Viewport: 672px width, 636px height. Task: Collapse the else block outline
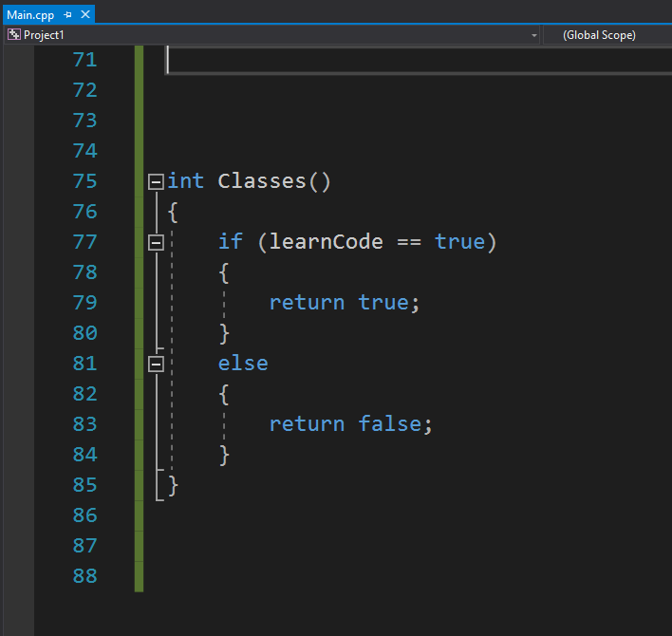point(156,364)
